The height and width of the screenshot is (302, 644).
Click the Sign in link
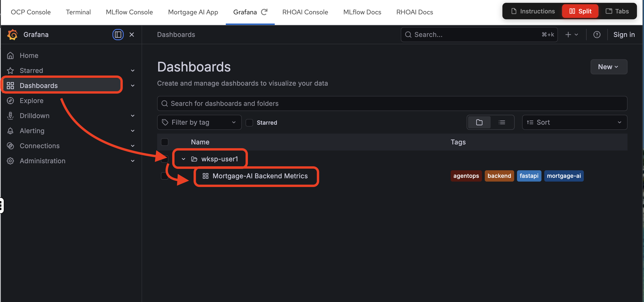point(624,35)
